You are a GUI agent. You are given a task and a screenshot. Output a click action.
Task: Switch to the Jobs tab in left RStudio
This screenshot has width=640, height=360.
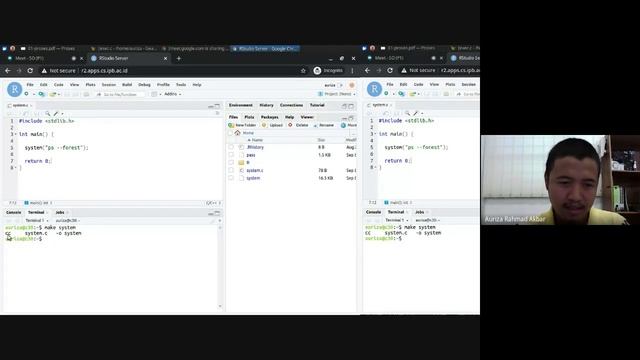(60, 212)
